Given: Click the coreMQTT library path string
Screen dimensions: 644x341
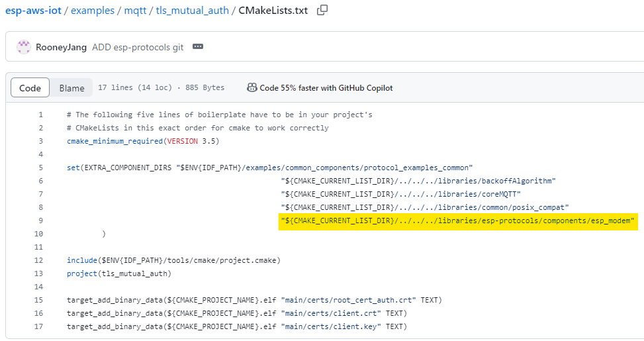Looking at the screenshot, I should click(x=401, y=194).
